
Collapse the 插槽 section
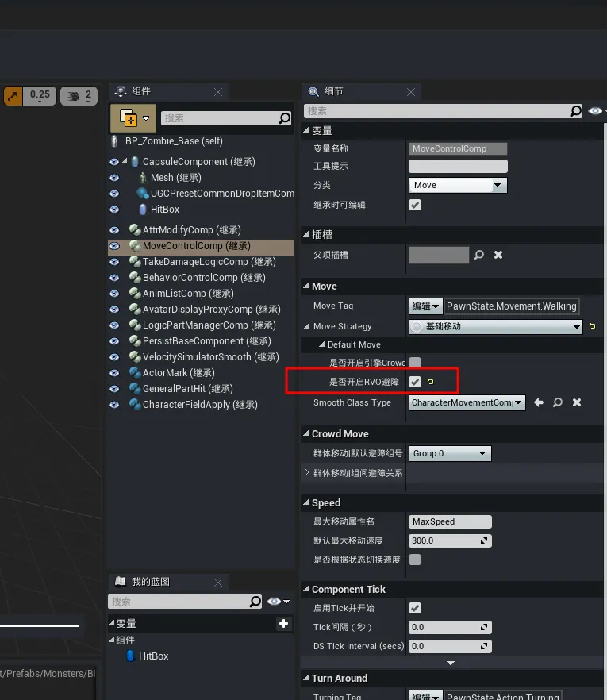[x=306, y=234]
